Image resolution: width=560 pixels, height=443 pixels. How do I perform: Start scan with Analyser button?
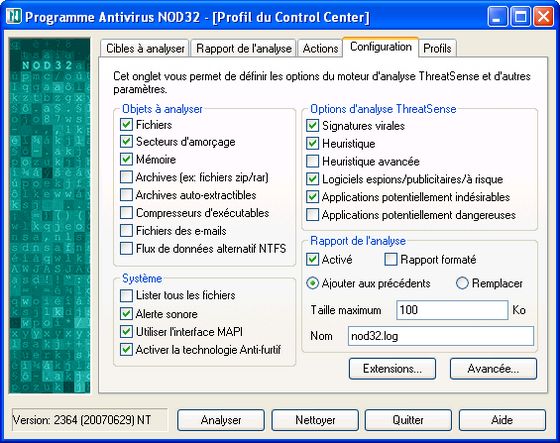[x=221, y=420]
